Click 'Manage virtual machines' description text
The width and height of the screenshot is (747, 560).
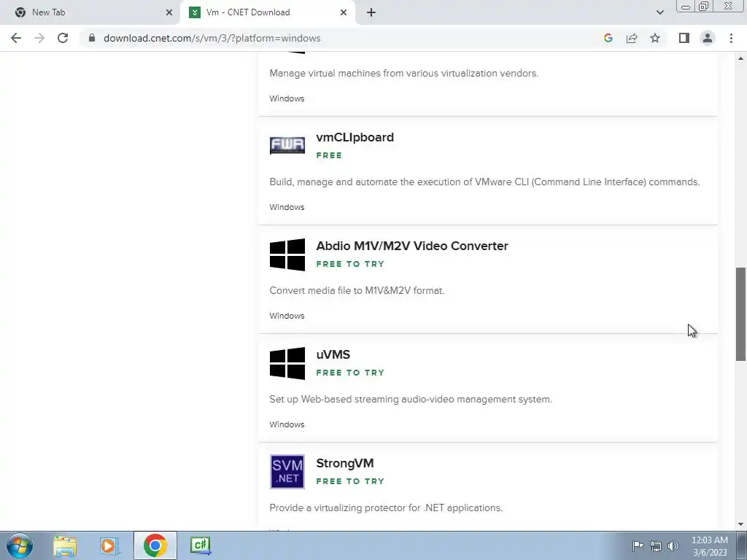[404, 74]
